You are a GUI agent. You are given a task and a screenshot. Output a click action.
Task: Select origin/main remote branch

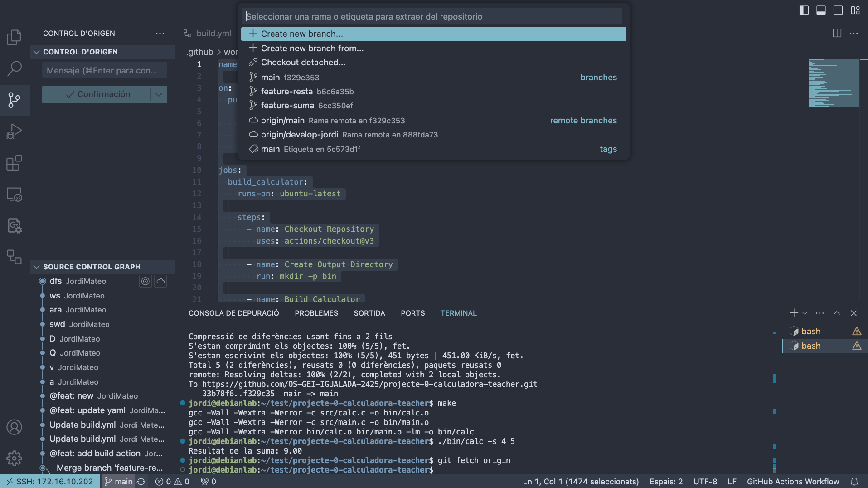tap(433, 121)
